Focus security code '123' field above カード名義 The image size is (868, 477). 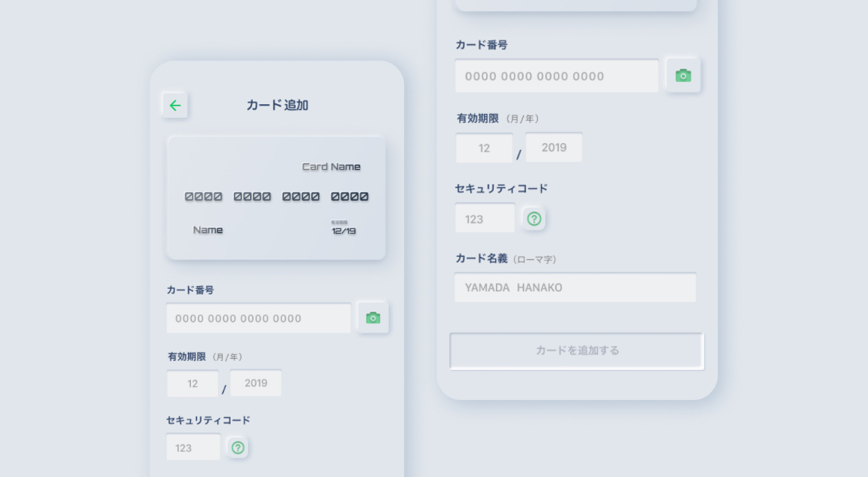tap(485, 219)
